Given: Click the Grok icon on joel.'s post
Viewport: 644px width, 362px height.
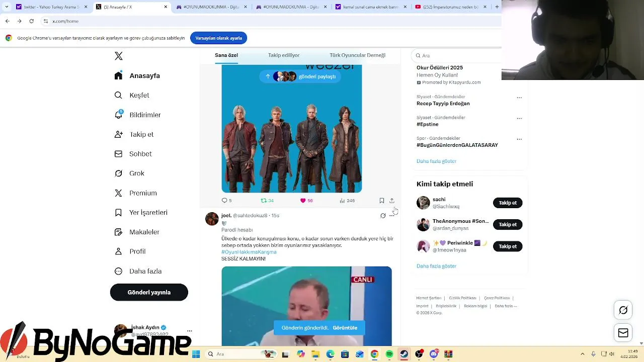Looking at the screenshot, I should click(383, 216).
